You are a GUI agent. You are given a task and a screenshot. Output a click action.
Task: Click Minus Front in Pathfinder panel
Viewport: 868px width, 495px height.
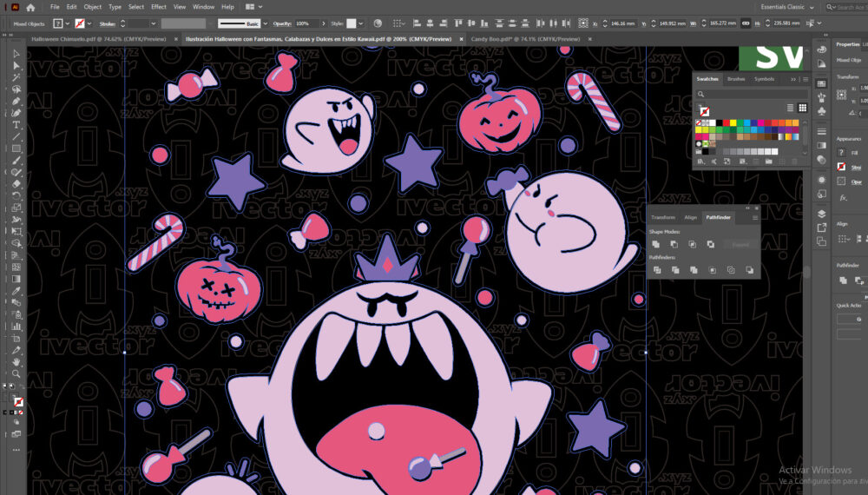[674, 244]
